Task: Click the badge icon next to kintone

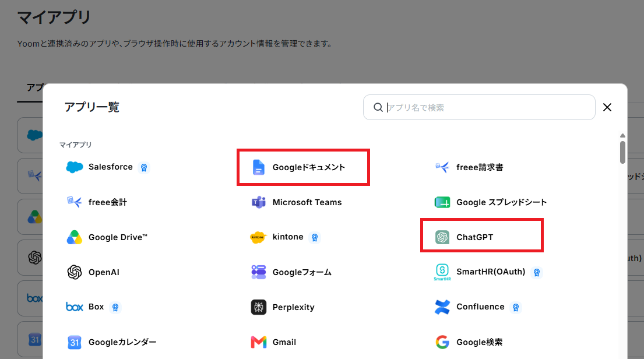Action: (315, 237)
